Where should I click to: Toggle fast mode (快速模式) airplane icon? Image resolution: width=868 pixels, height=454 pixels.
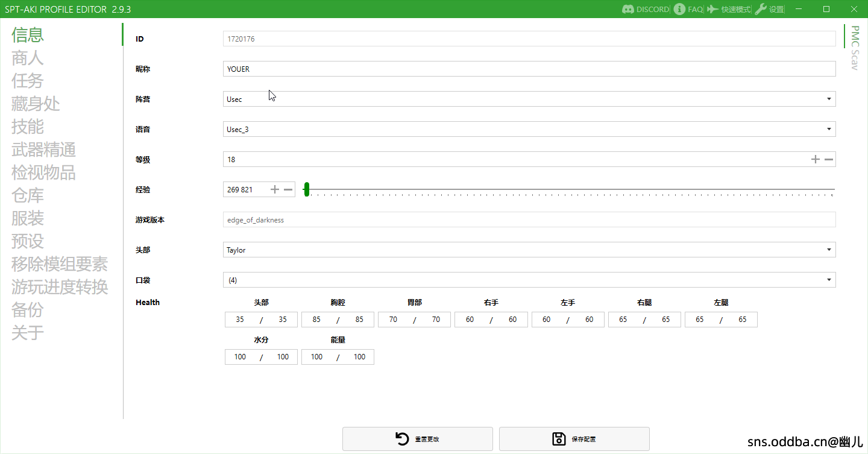713,9
